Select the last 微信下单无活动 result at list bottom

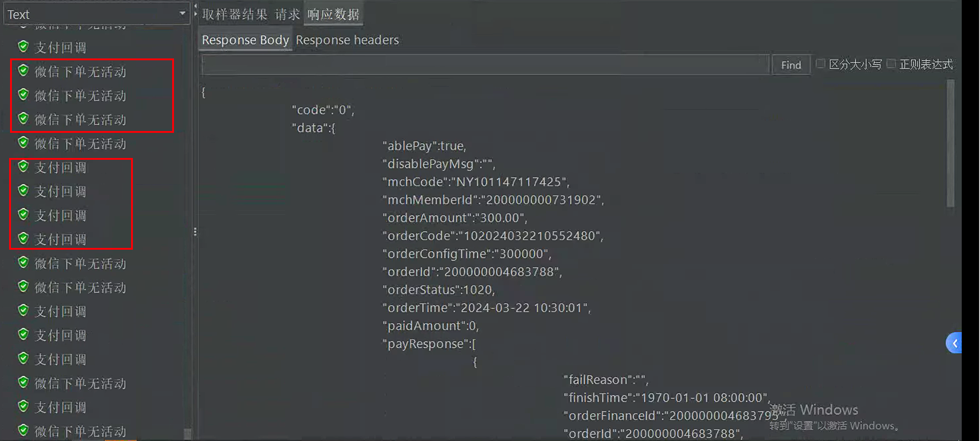click(x=80, y=431)
